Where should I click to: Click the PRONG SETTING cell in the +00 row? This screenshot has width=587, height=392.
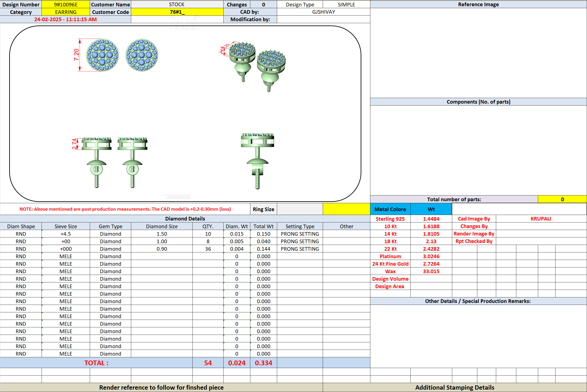pyautogui.click(x=300, y=241)
